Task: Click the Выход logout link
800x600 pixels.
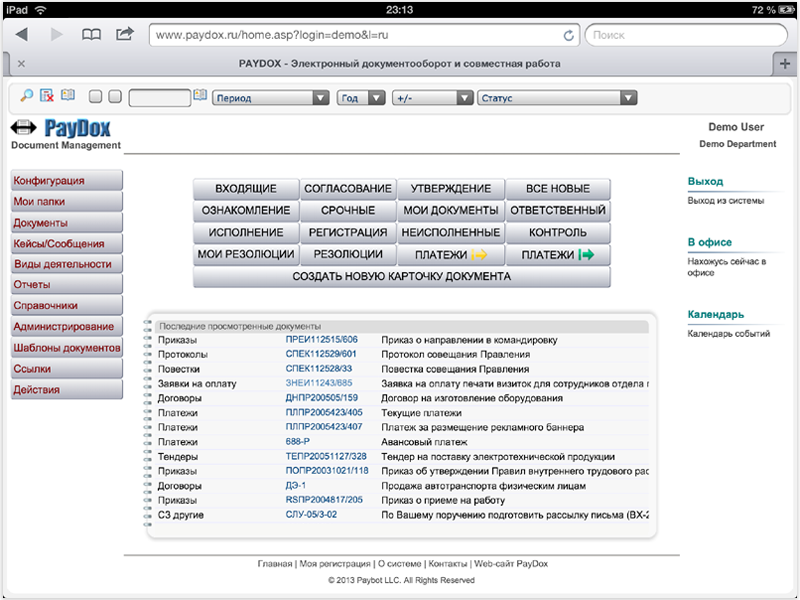Action: (705, 182)
